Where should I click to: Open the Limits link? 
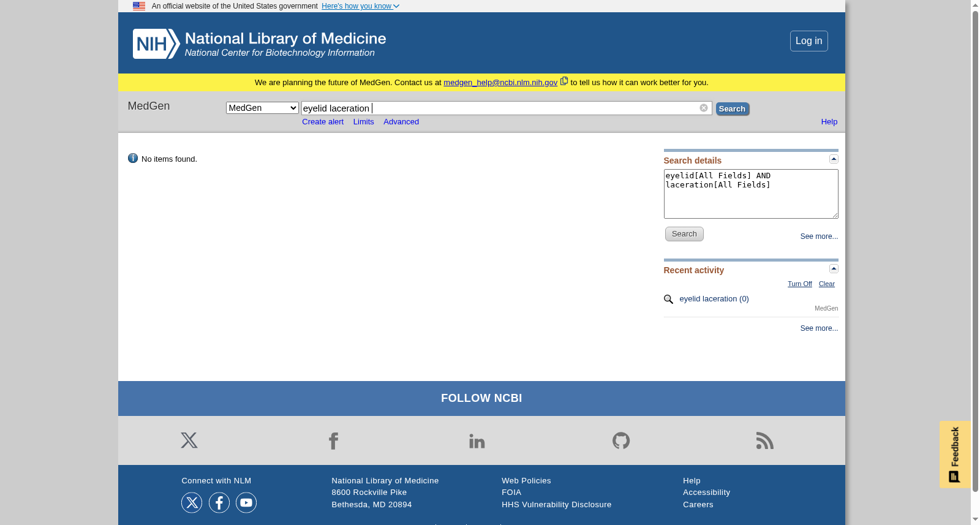pos(363,122)
